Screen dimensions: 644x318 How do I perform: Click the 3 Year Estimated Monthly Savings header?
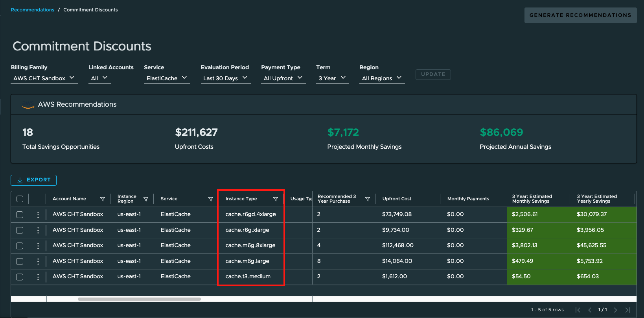(532, 199)
